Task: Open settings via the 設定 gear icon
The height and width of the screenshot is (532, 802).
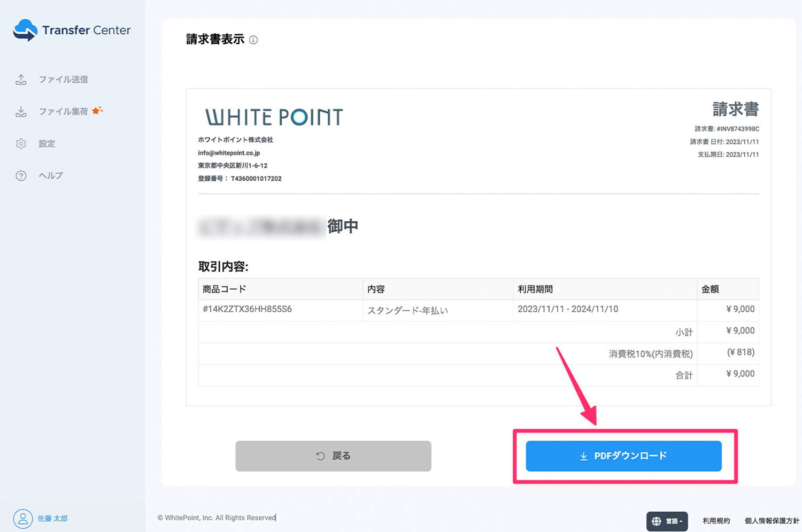Action: (21, 143)
